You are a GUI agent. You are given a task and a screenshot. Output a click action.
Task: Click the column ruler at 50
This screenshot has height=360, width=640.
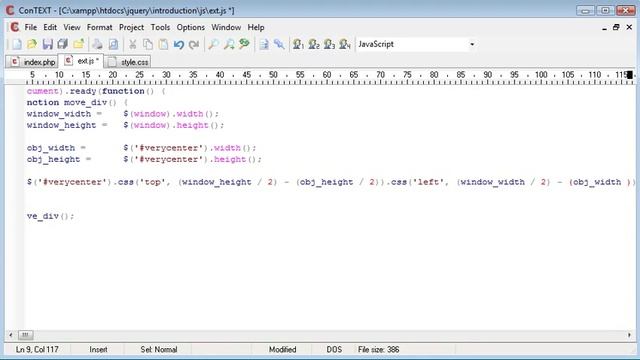pos(273,75)
